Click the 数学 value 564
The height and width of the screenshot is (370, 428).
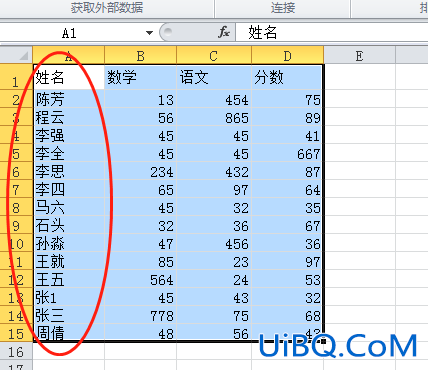click(141, 279)
